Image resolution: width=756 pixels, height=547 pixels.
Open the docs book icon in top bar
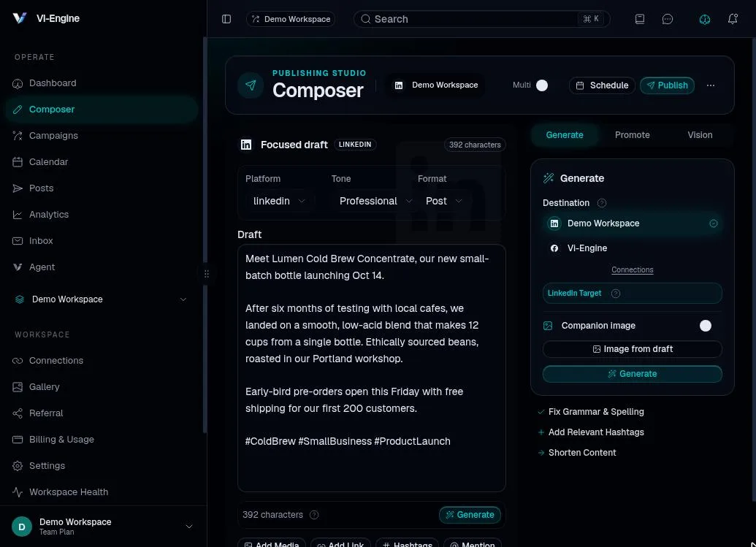pos(639,19)
